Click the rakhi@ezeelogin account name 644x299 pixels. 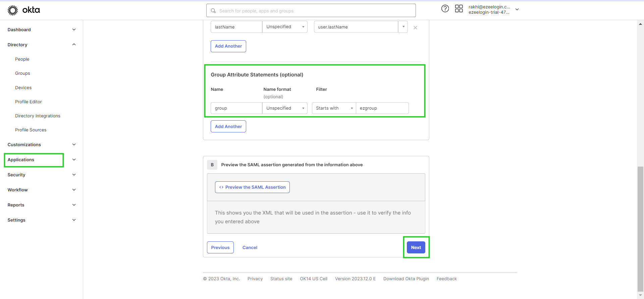coord(489,7)
